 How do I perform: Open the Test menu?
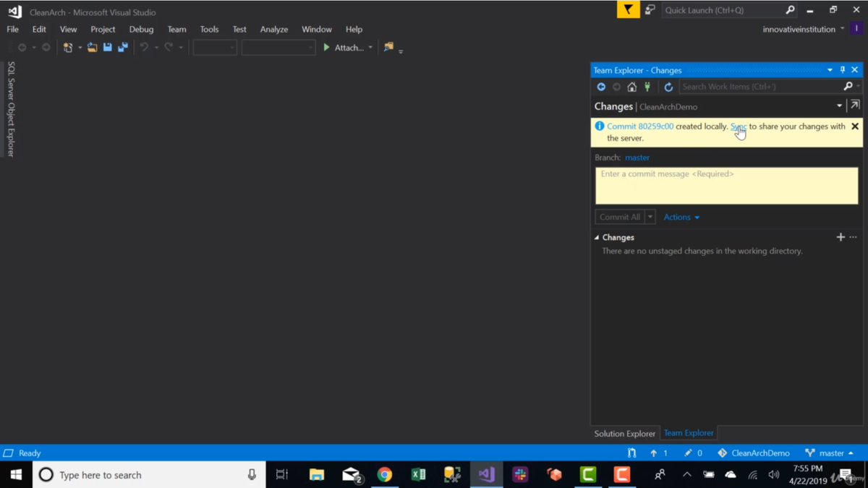coord(239,30)
